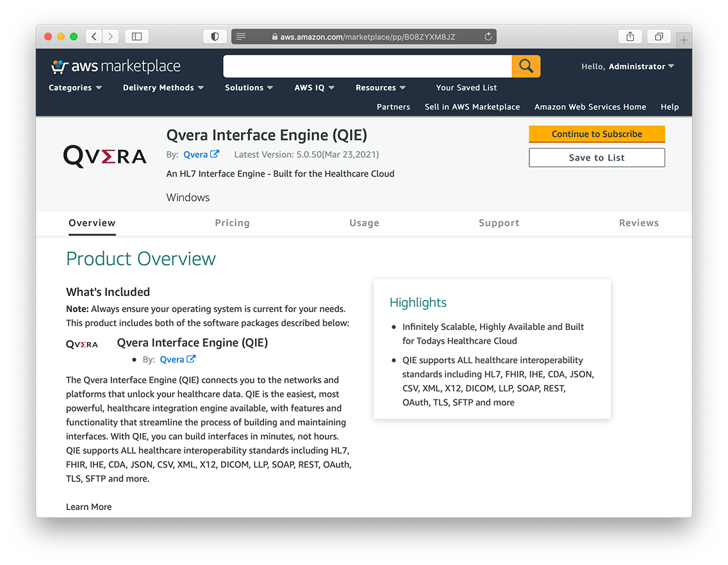The height and width of the screenshot is (565, 728).
Task: Click the Windows platform label
Action: click(188, 197)
